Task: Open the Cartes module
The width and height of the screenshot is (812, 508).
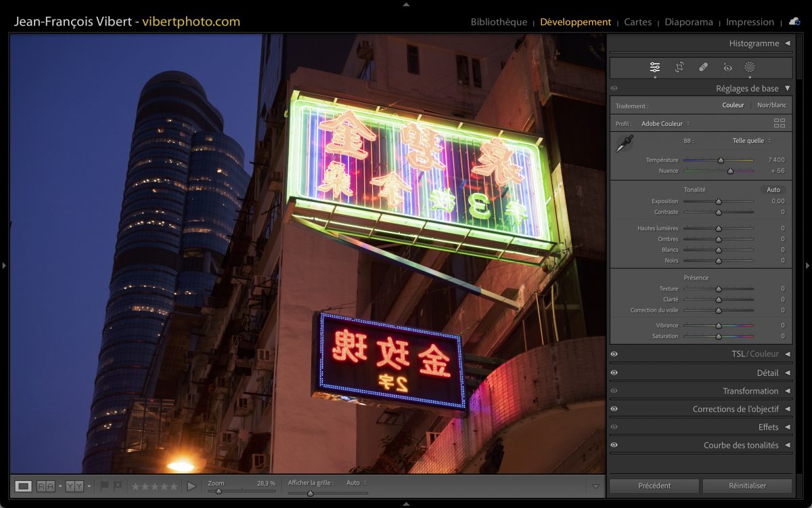Action: 637,22
